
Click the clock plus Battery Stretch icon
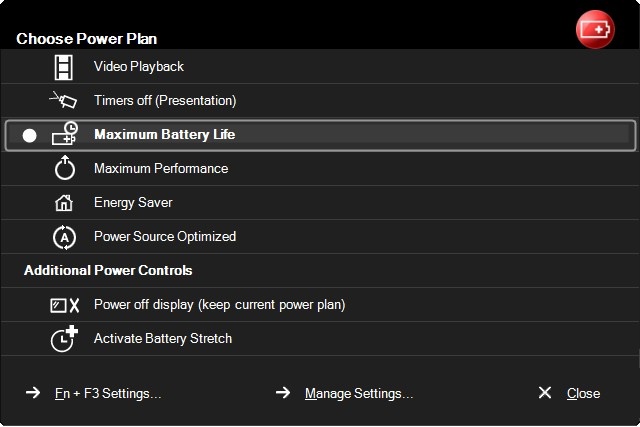(64, 338)
